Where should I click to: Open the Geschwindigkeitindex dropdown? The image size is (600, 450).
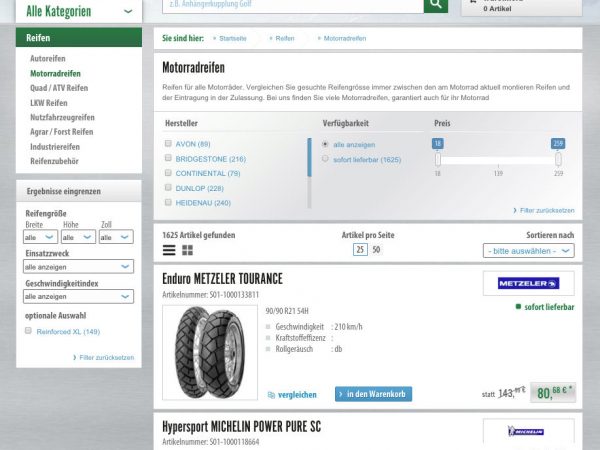click(78, 296)
